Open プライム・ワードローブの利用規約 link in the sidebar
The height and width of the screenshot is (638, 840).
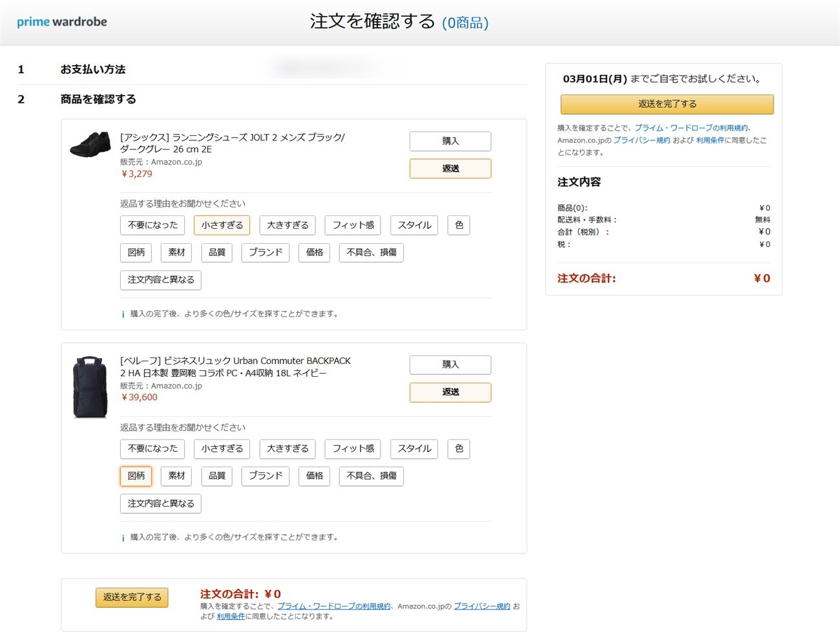click(x=691, y=128)
